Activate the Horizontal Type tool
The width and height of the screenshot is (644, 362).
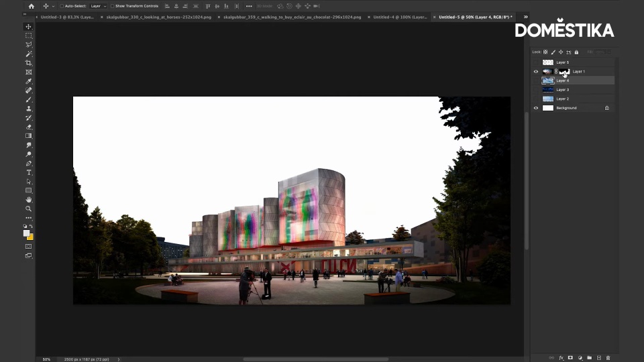28,172
